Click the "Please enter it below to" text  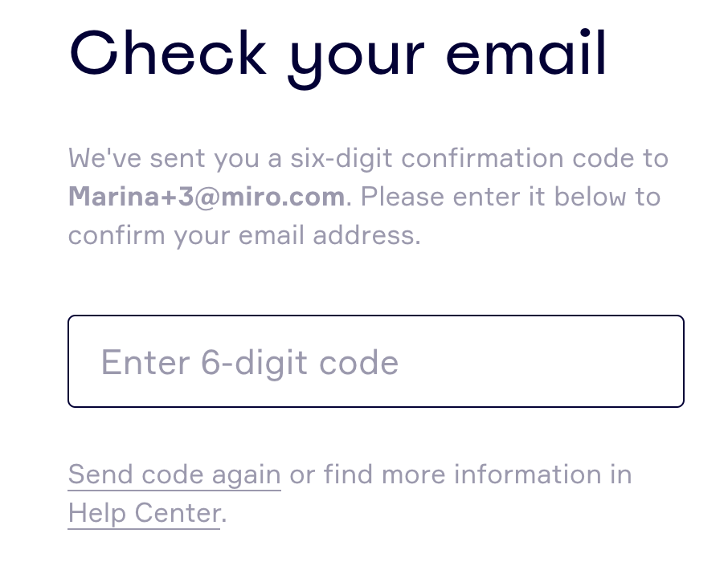[x=510, y=197]
